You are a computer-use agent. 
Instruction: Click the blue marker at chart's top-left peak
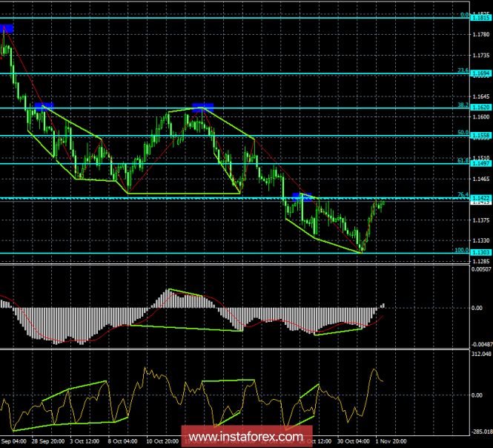click(x=7, y=29)
